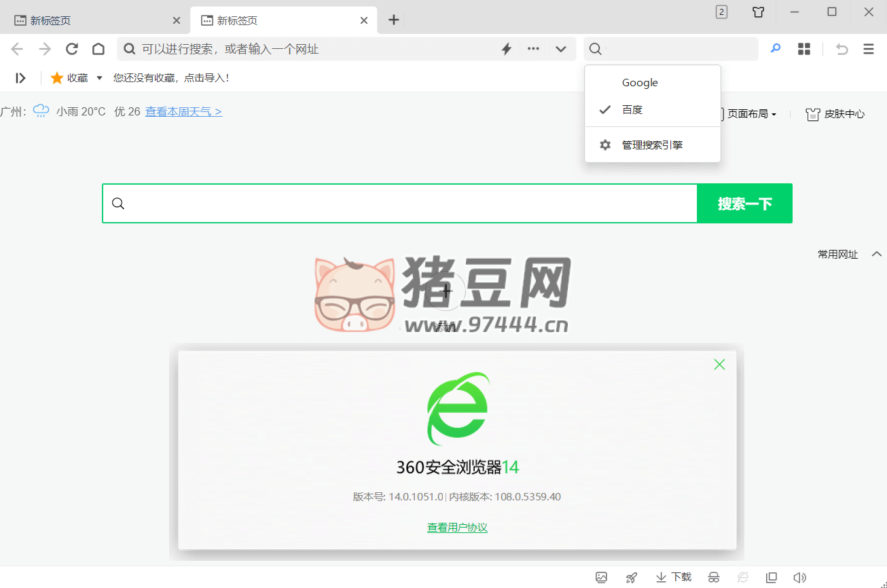The image size is (887, 588).
Task: Click the rocket accelerator icon in status bar
Action: click(632, 578)
